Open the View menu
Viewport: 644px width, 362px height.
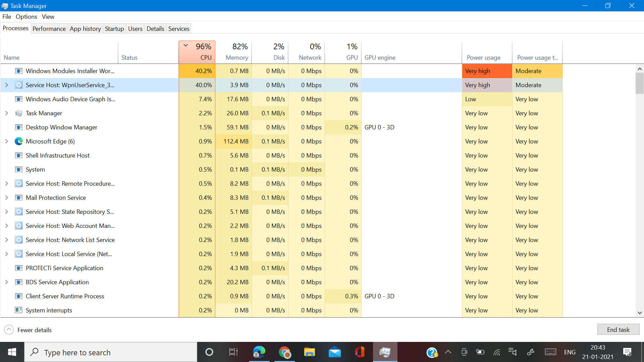[x=48, y=17]
